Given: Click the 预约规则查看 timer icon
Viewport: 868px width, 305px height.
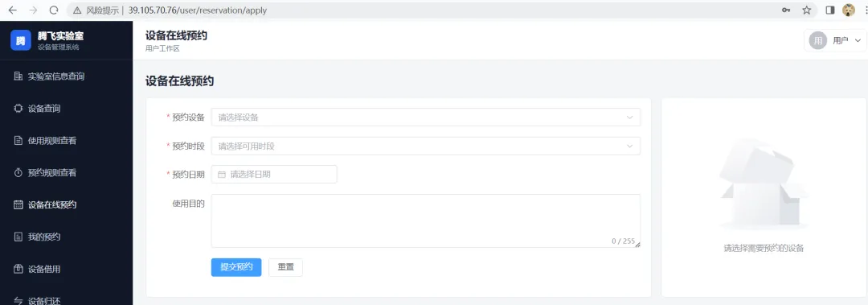Looking at the screenshot, I should [x=18, y=173].
